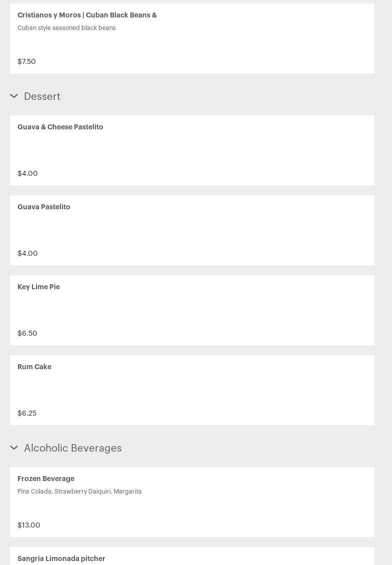Open the Frozen Beverage item
This screenshot has height=565, width=392.
click(46, 479)
